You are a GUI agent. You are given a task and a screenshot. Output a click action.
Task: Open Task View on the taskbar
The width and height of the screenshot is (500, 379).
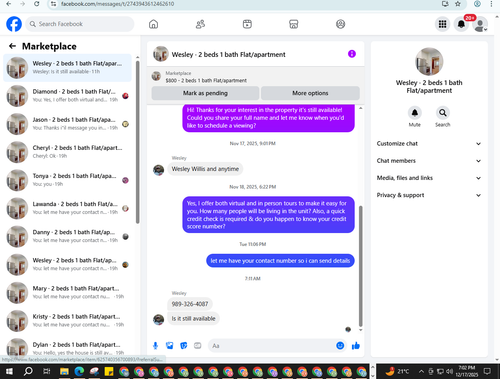(47, 371)
